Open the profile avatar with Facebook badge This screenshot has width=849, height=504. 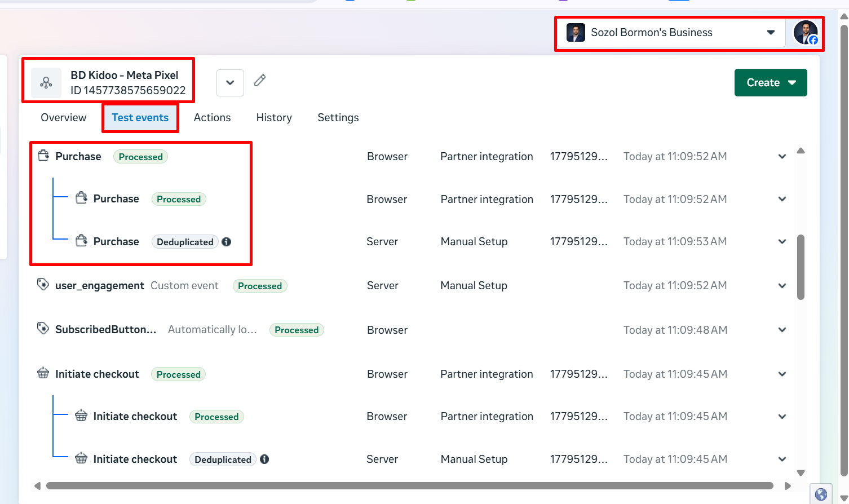coord(806,33)
